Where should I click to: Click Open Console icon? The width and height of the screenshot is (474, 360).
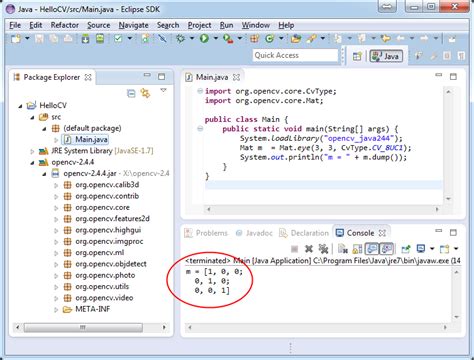click(x=444, y=249)
